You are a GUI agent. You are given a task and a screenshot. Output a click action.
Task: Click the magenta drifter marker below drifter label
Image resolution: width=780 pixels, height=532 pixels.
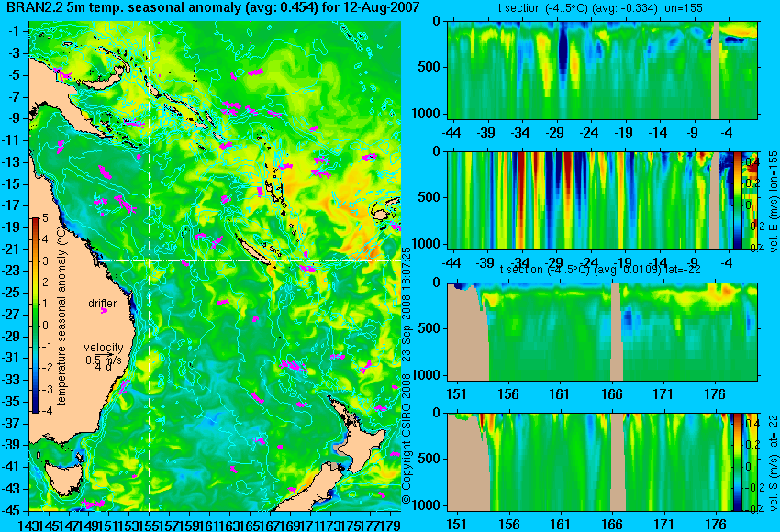104,311
